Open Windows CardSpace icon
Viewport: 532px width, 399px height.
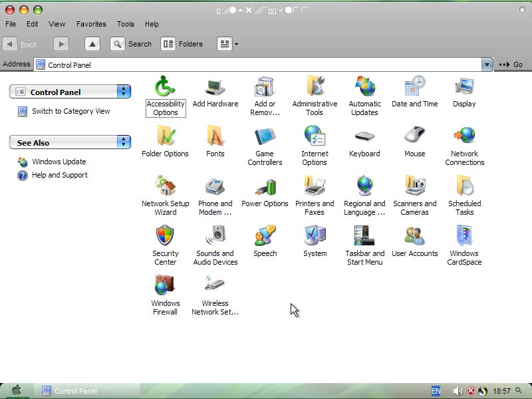pos(464,245)
